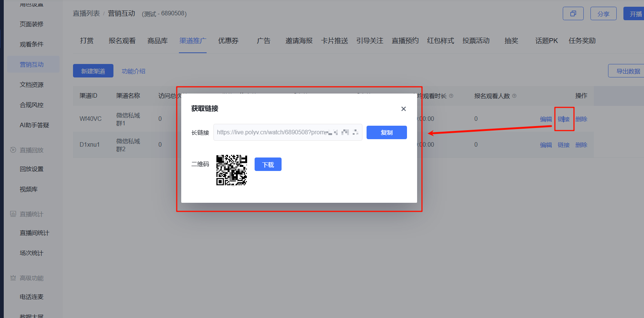Open the 话题PK tab
This screenshot has height=318, width=644.
pyautogui.click(x=547, y=41)
